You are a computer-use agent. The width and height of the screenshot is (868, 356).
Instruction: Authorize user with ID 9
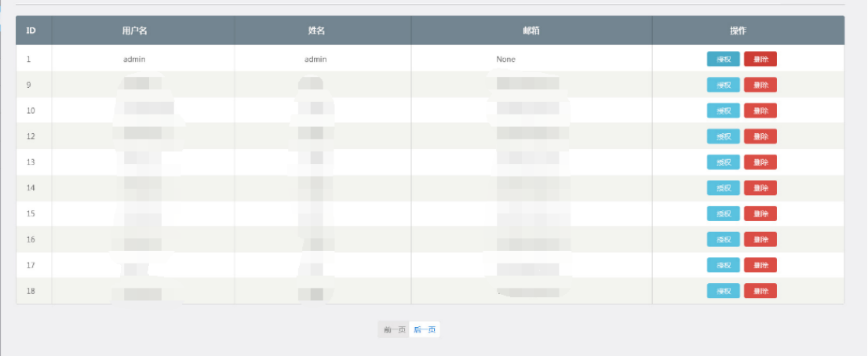(723, 85)
